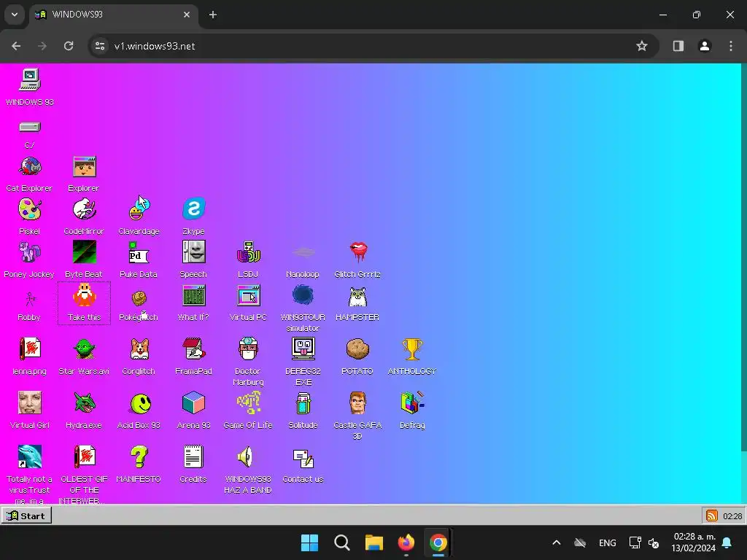Launch Virtual Girl

(29, 402)
